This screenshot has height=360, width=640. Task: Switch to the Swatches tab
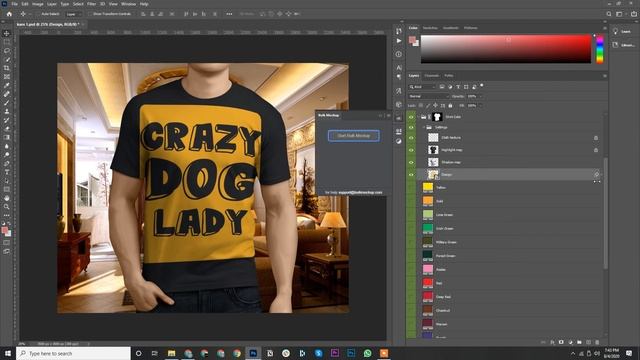coord(430,28)
